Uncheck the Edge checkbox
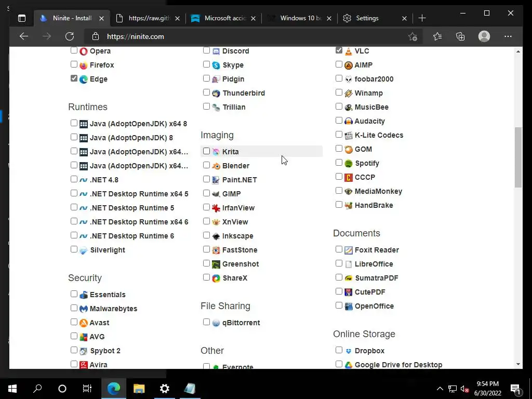The height and width of the screenshot is (399, 532). 74,78
